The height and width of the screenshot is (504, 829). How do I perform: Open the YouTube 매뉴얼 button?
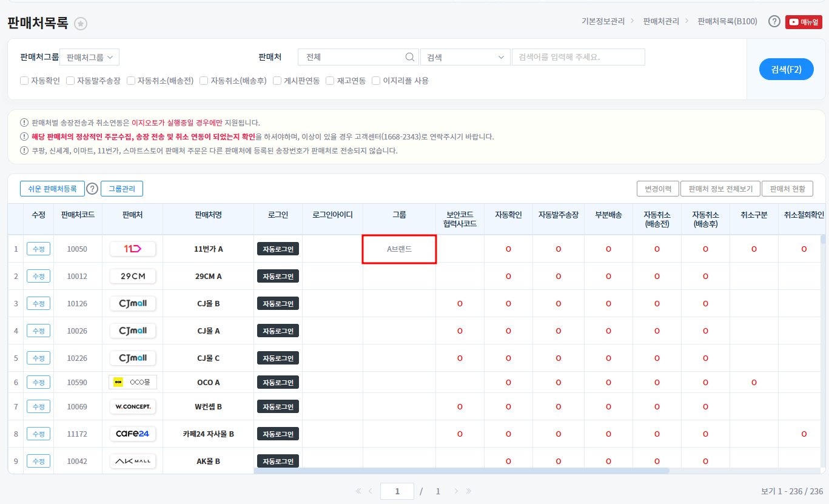coord(804,22)
